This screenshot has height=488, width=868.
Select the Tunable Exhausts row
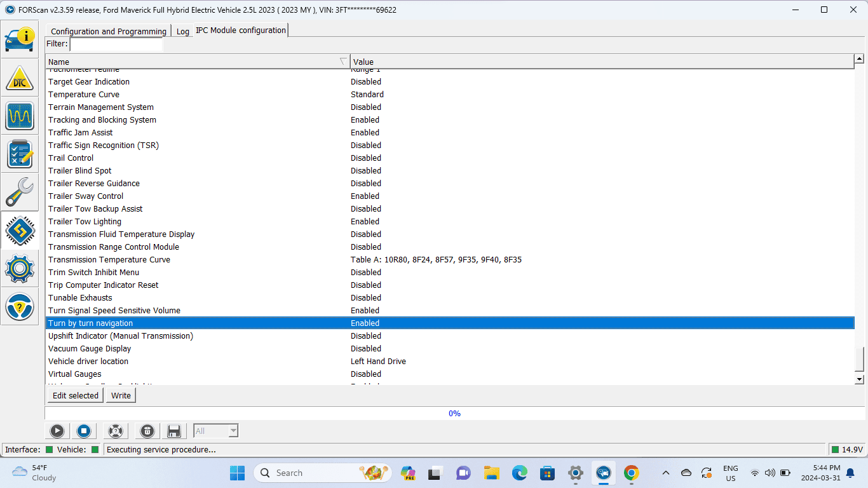pos(450,297)
